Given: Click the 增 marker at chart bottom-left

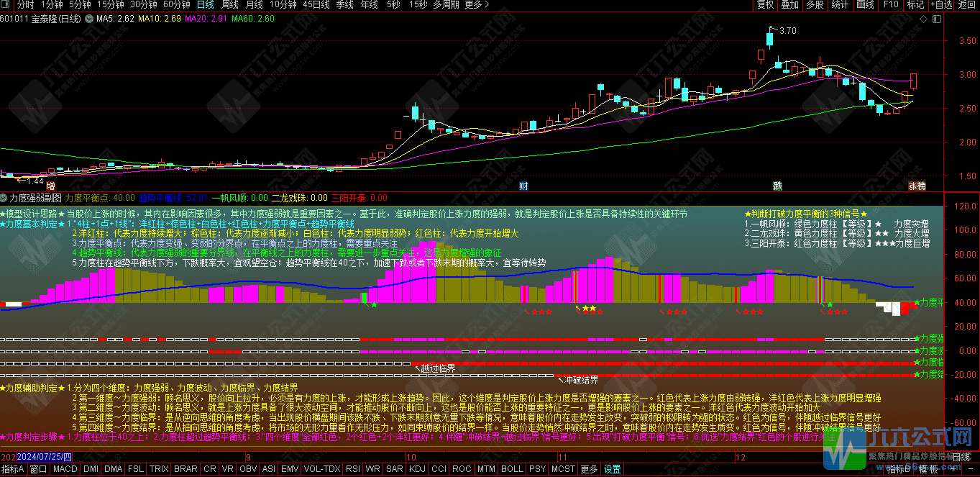Looking at the screenshot, I should coord(50,186).
